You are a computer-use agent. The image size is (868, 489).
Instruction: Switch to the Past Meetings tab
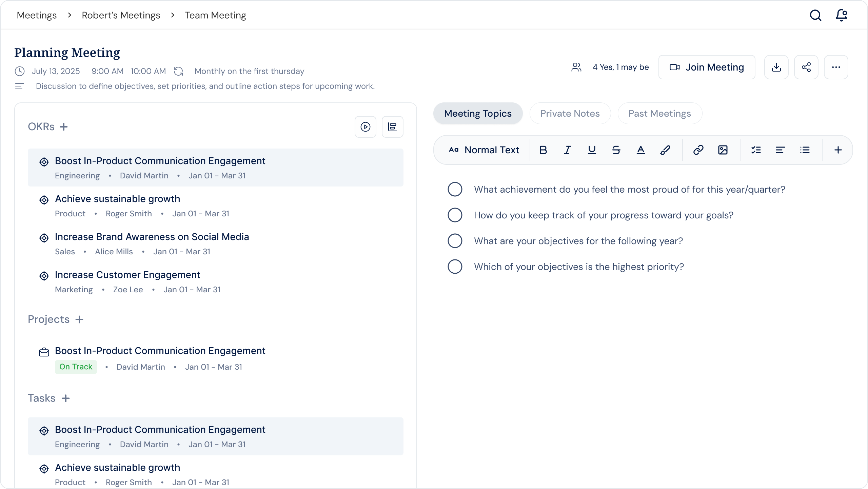[659, 113]
